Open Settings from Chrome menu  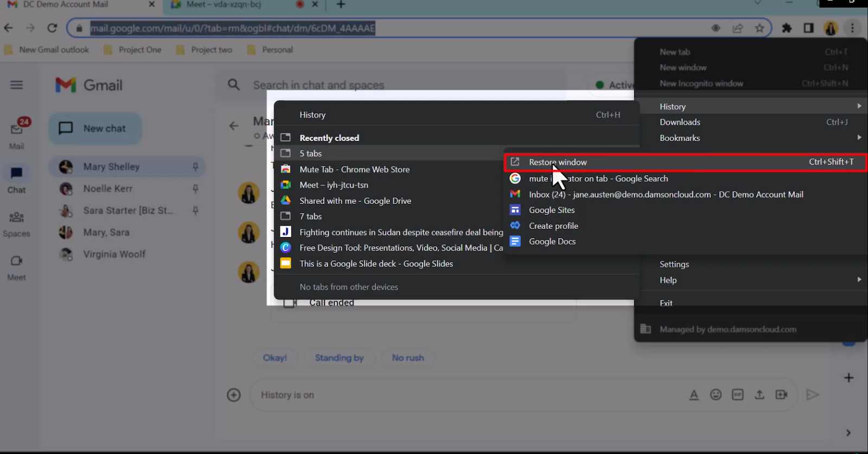[x=751, y=264]
